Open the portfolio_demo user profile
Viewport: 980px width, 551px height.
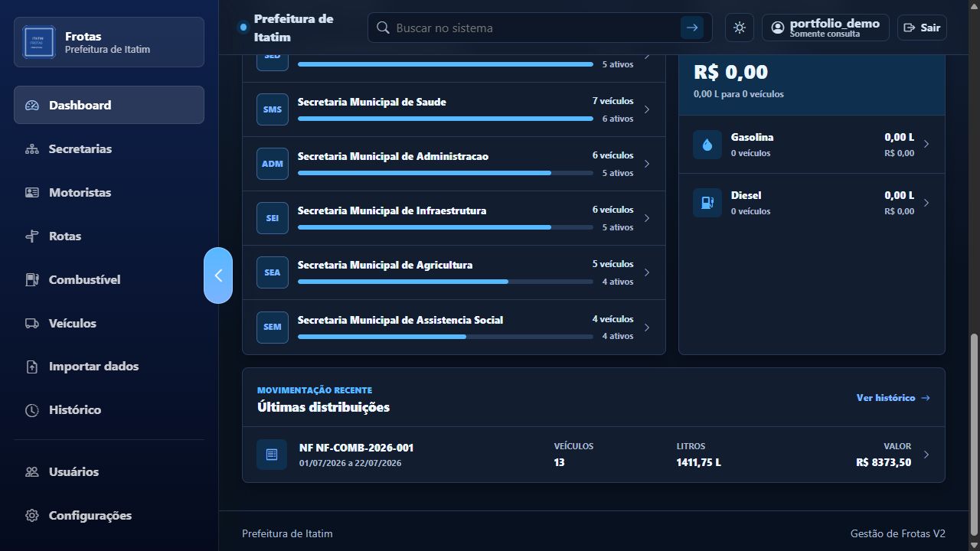[825, 28]
